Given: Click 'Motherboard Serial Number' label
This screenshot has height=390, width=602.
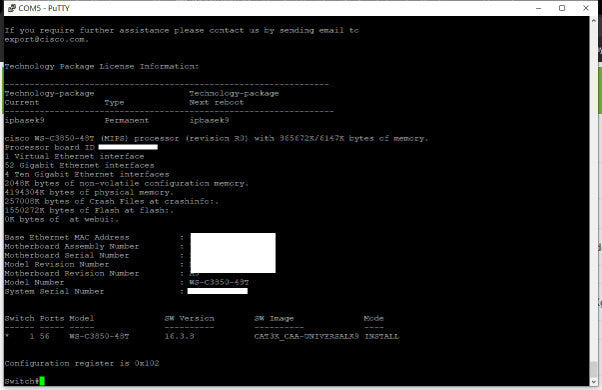Looking at the screenshot, I should [67, 255].
